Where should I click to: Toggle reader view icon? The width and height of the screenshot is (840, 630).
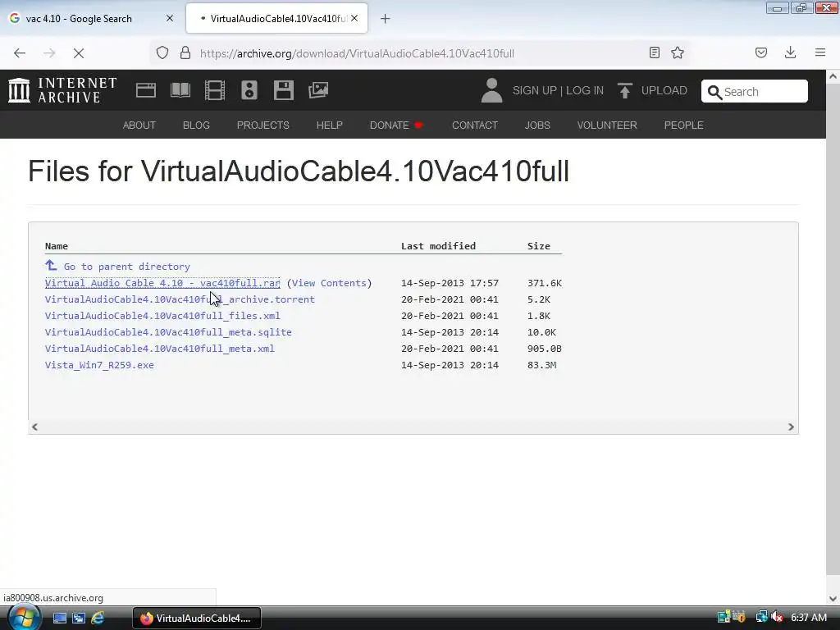click(654, 52)
